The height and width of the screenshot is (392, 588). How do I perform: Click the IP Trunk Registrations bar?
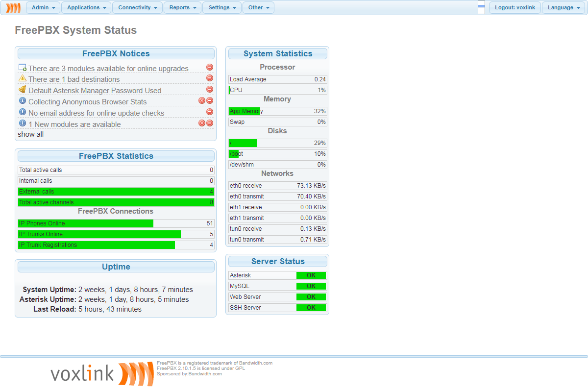116,245
